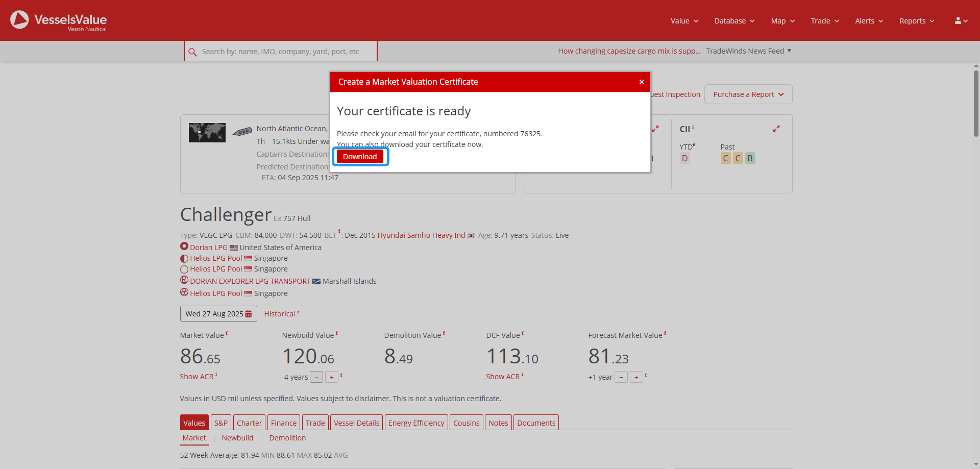980x469 pixels.
Task: Increase Newbuild Value years with plus
Action: tap(331, 377)
